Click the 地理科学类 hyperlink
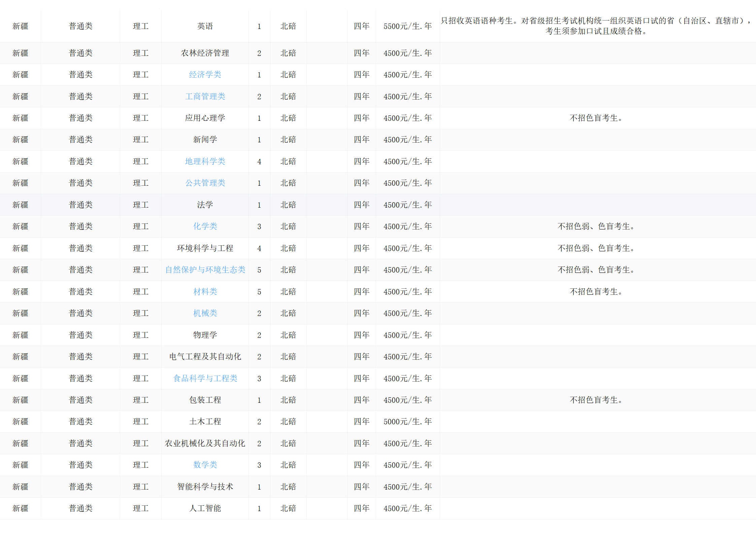The height and width of the screenshot is (534, 756). click(x=205, y=162)
